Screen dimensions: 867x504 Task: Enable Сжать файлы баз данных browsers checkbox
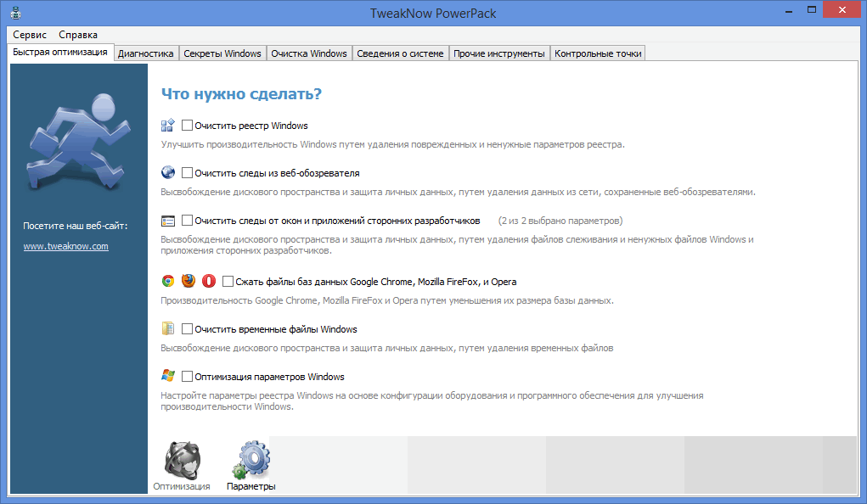(228, 282)
